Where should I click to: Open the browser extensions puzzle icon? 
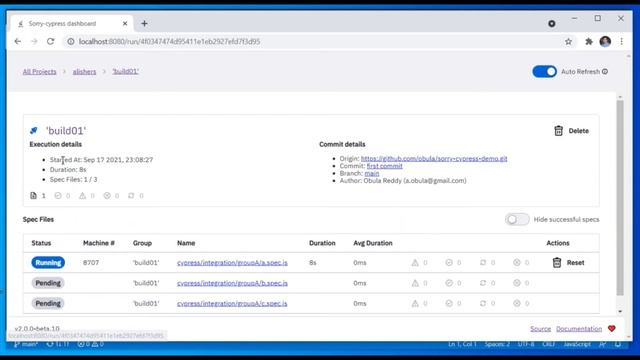point(589,41)
